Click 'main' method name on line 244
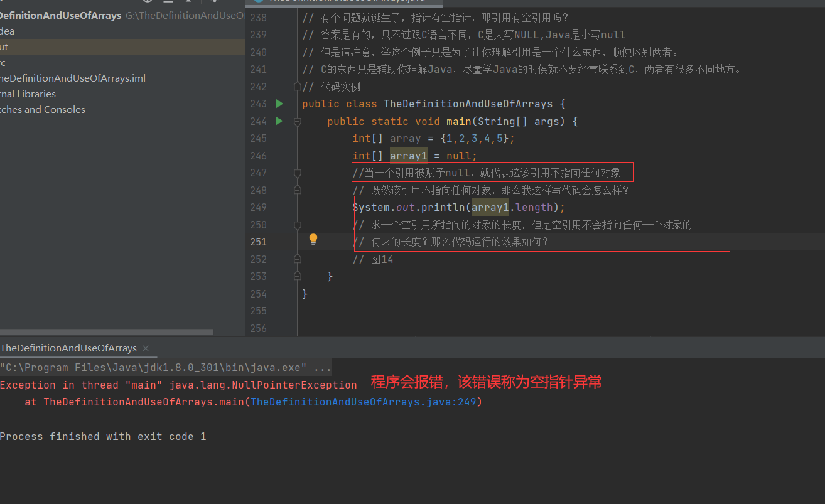Viewport: 825px width, 504px height. (x=459, y=121)
